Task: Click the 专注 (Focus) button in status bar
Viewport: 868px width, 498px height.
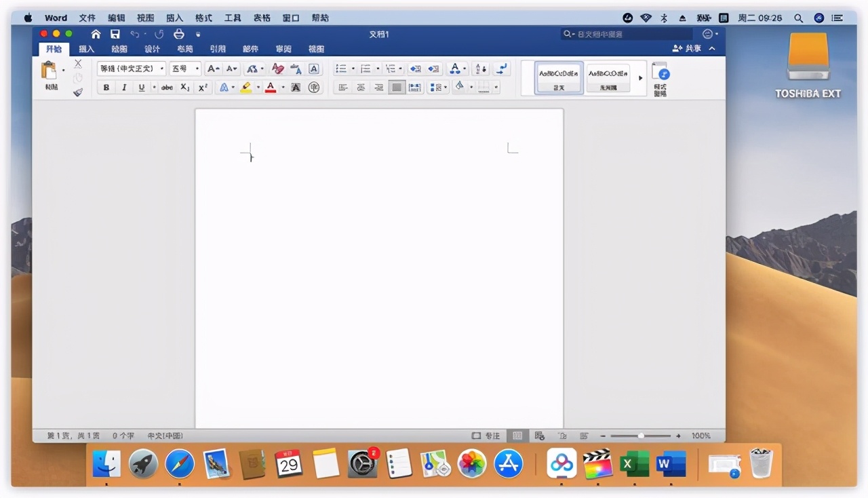Action: point(486,436)
